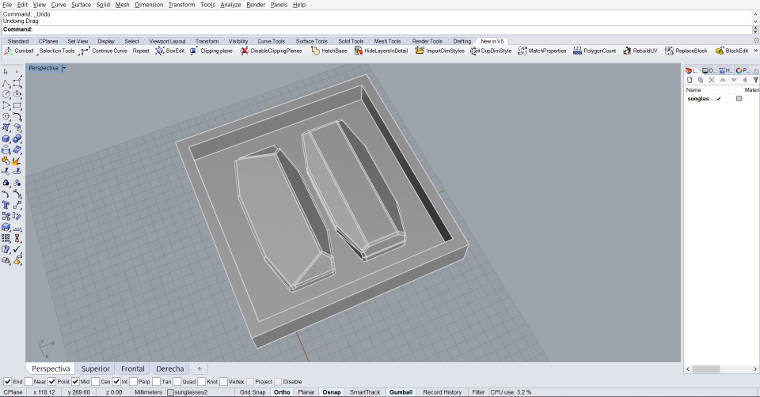Image resolution: width=760 pixels, height=397 pixels.
Task: Enable the Perp osnap checkbox
Action: pyautogui.click(x=133, y=381)
